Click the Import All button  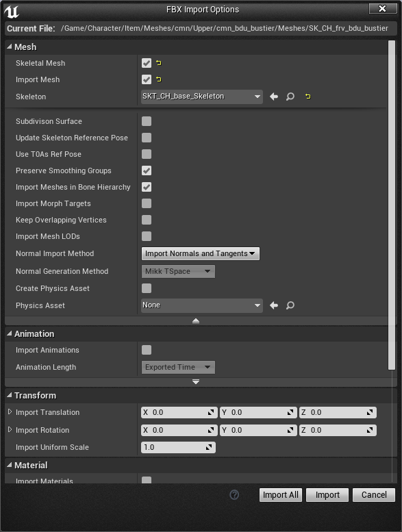(281, 494)
